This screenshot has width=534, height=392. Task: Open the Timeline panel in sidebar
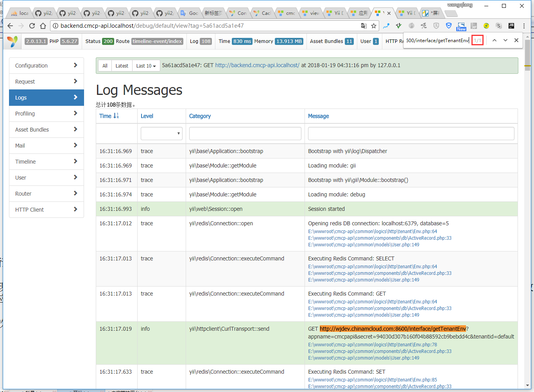[47, 162]
